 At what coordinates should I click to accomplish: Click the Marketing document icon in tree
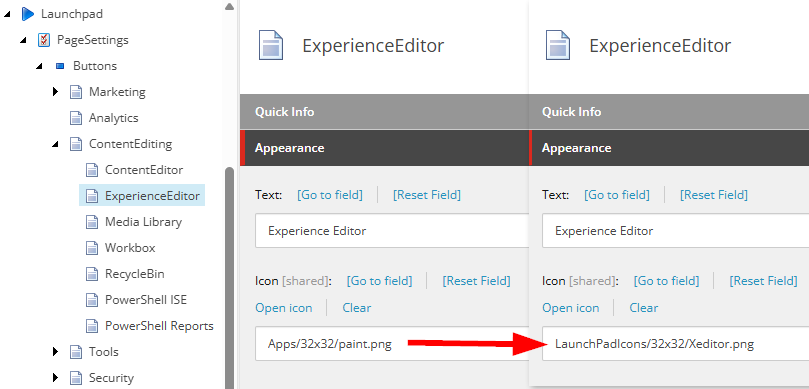pyautogui.click(x=76, y=92)
